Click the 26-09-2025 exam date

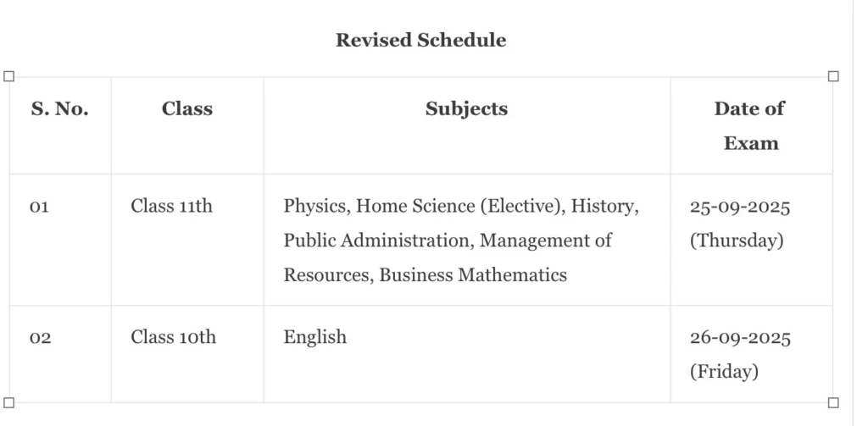tap(740, 338)
